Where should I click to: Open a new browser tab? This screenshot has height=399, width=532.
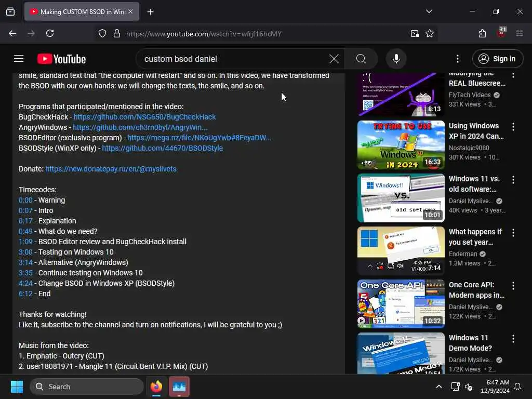(150, 12)
